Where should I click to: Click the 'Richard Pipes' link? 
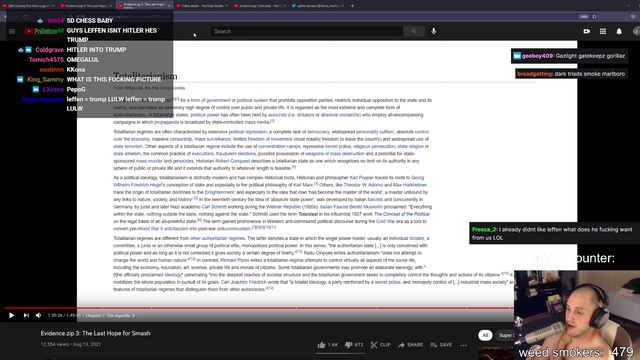[x=234, y=260]
